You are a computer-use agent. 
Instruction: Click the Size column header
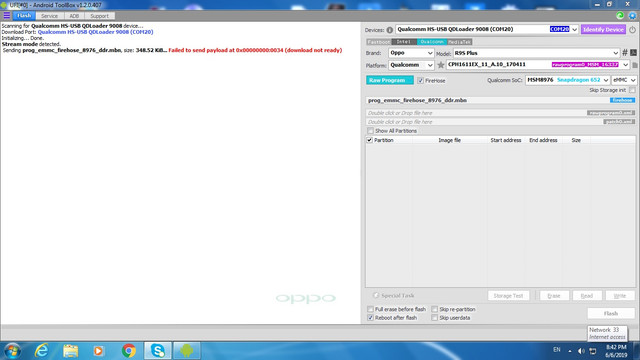point(576,140)
